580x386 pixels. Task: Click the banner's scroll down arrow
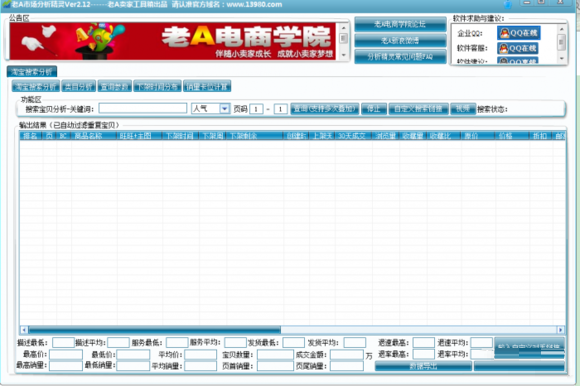point(344,55)
